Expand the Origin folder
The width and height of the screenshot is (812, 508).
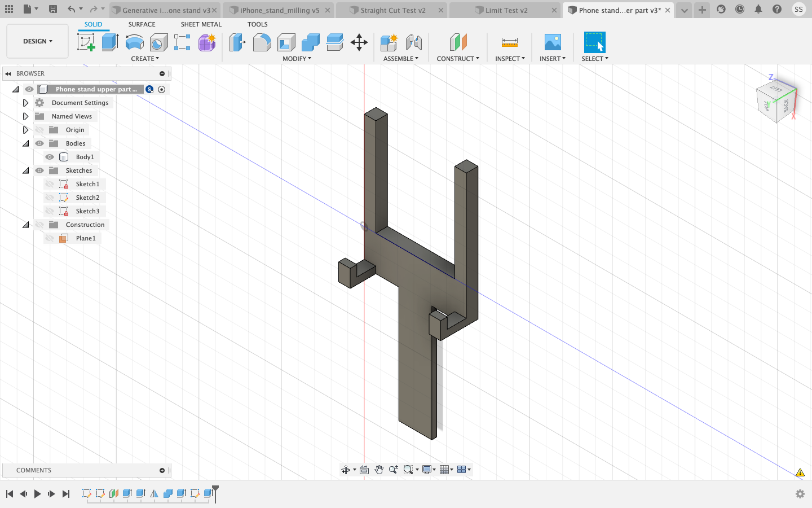tap(25, 129)
